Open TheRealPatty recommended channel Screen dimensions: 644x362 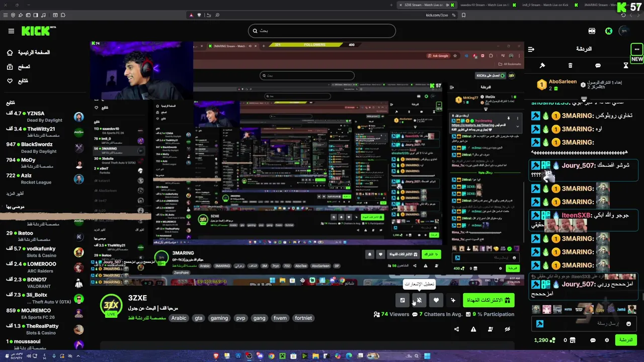point(44,330)
